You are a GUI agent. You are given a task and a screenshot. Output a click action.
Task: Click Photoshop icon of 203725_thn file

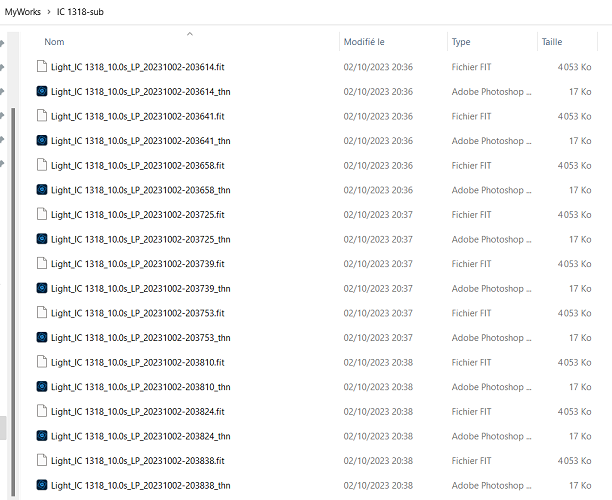[42, 238]
